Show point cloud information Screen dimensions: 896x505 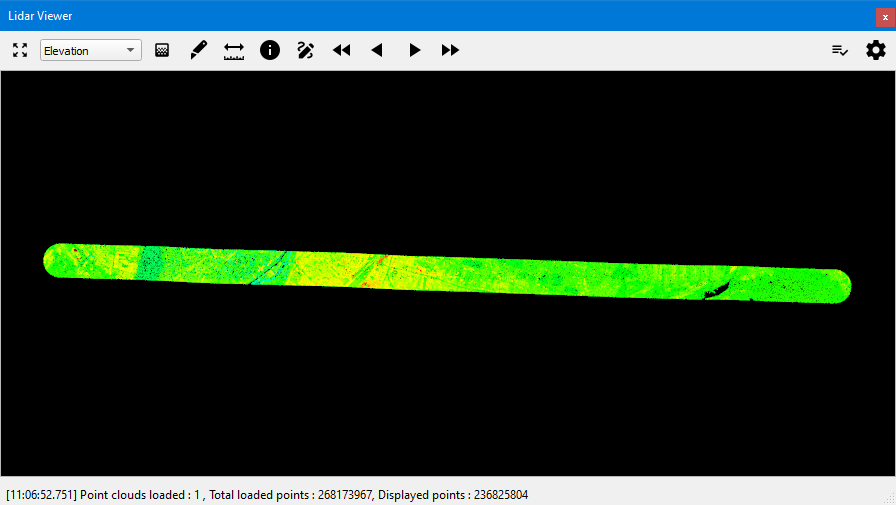(270, 50)
